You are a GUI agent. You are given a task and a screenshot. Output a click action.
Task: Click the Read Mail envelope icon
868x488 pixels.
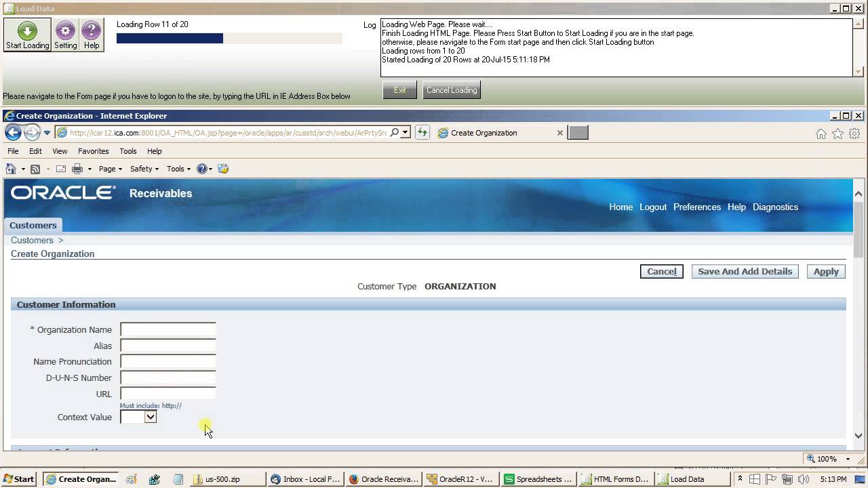61,169
